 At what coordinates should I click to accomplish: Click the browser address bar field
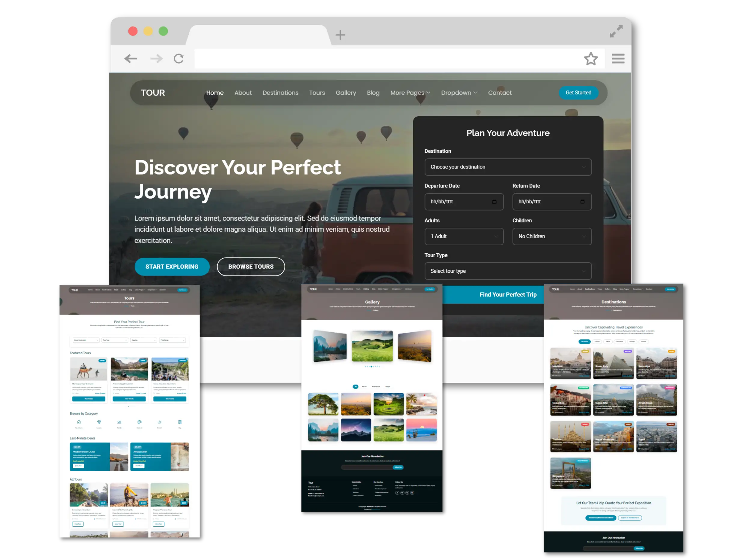click(x=385, y=59)
